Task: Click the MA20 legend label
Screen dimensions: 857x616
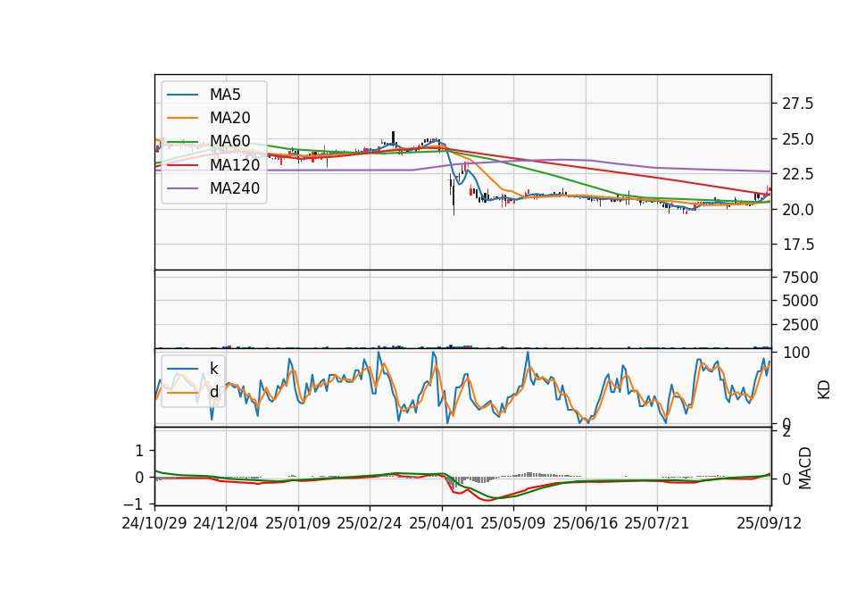Action: click(x=229, y=118)
